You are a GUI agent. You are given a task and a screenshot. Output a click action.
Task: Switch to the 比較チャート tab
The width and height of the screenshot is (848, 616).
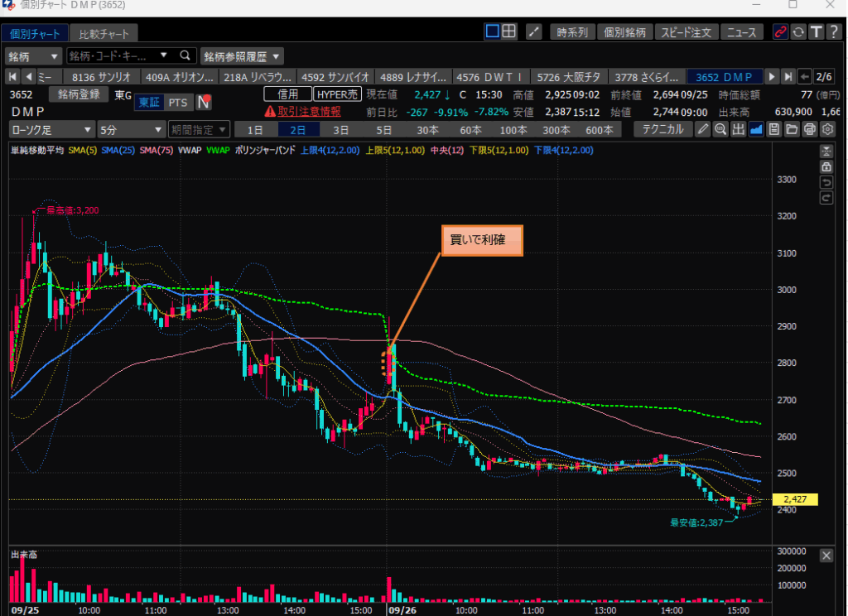pyautogui.click(x=104, y=34)
